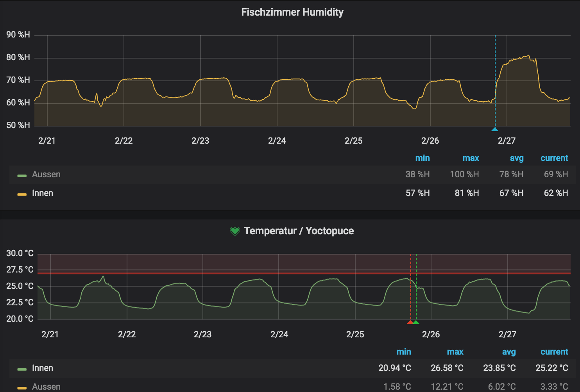Viewport: 580px width, 392px height.
Task: Sort humidity legend by the avg column
Action: coord(517,158)
